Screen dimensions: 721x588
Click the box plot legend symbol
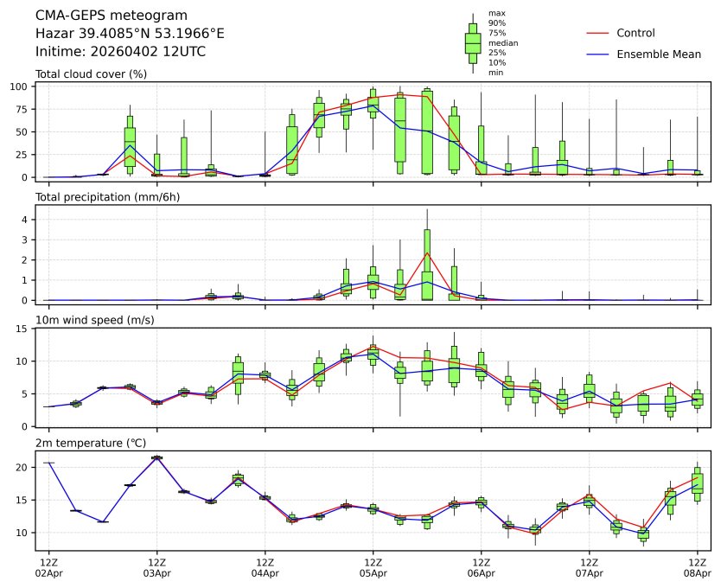point(472,42)
